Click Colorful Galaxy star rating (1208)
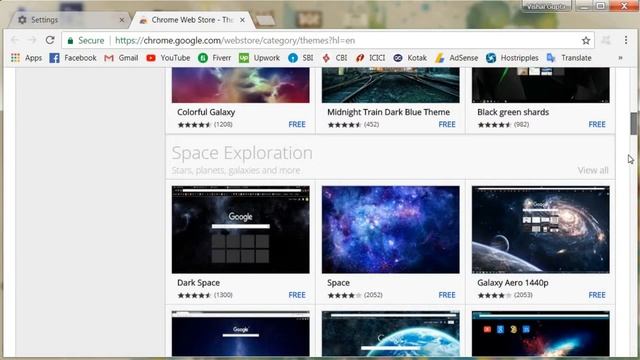This screenshot has height=360, width=640. [205, 124]
